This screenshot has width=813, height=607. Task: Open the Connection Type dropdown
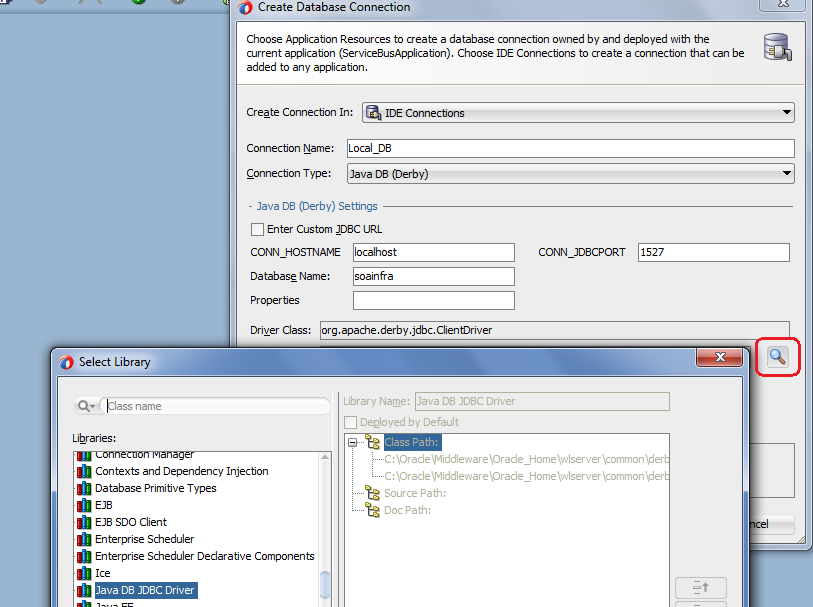tap(570, 174)
